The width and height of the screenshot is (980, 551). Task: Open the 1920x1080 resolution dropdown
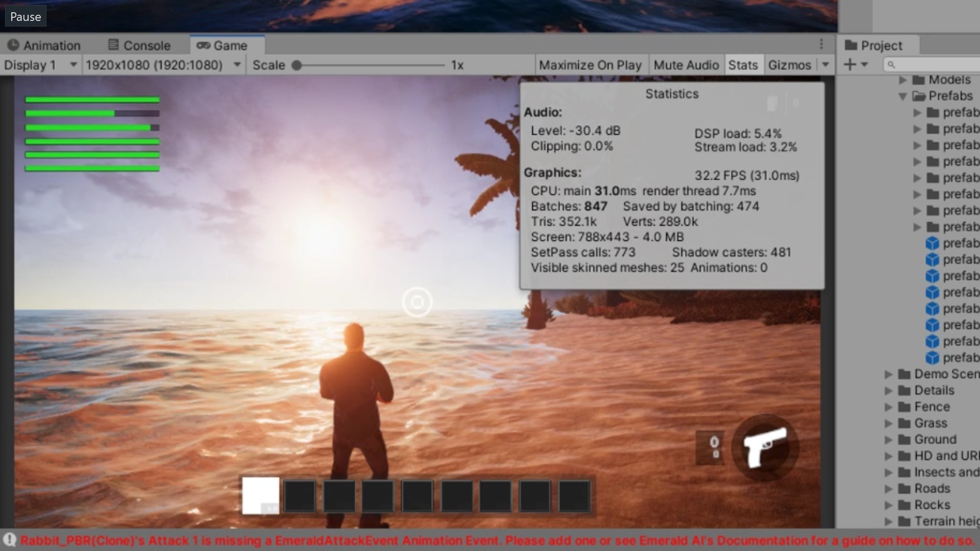coord(163,65)
